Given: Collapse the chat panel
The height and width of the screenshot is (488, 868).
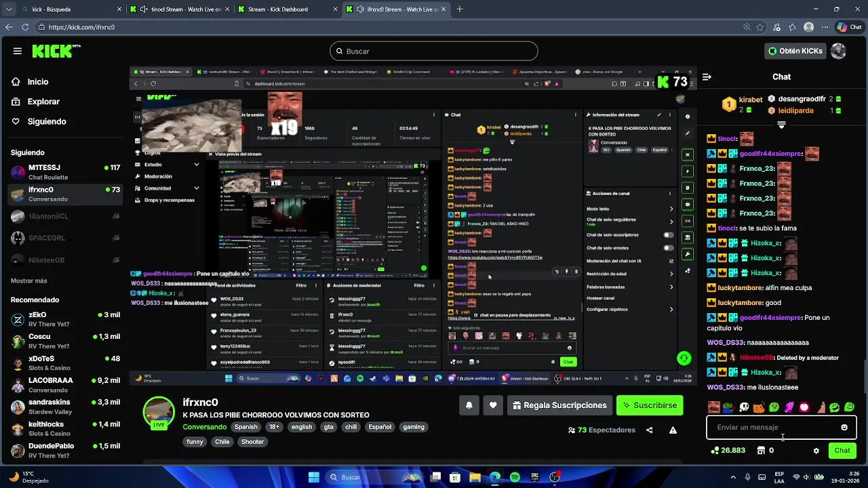Looking at the screenshot, I should tap(707, 77).
